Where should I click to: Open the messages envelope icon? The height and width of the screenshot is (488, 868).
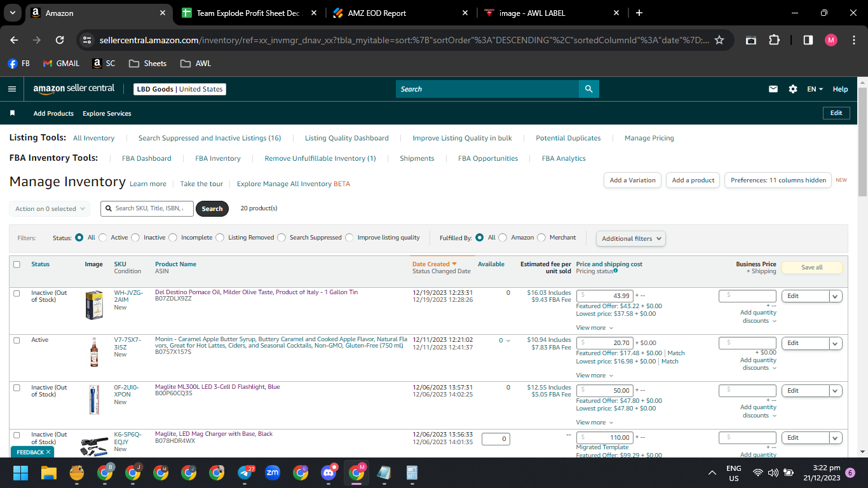(x=773, y=89)
